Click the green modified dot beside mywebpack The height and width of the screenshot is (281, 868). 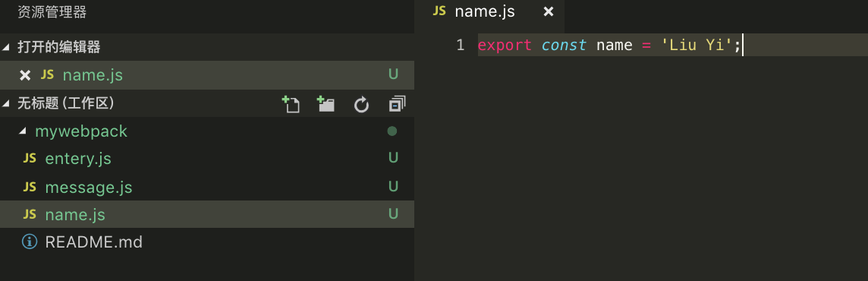point(392,131)
